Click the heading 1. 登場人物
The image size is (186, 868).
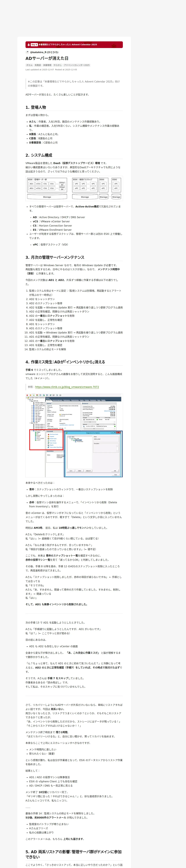[x=36, y=107]
